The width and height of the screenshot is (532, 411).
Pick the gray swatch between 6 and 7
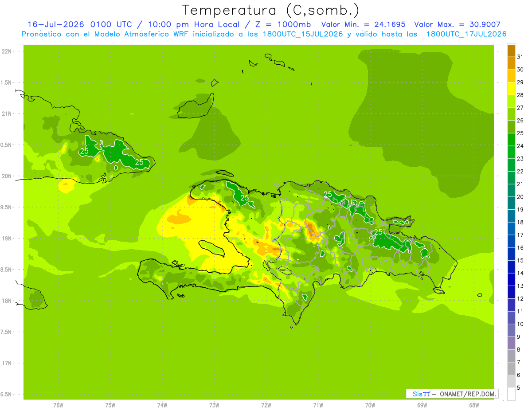pos(511,368)
